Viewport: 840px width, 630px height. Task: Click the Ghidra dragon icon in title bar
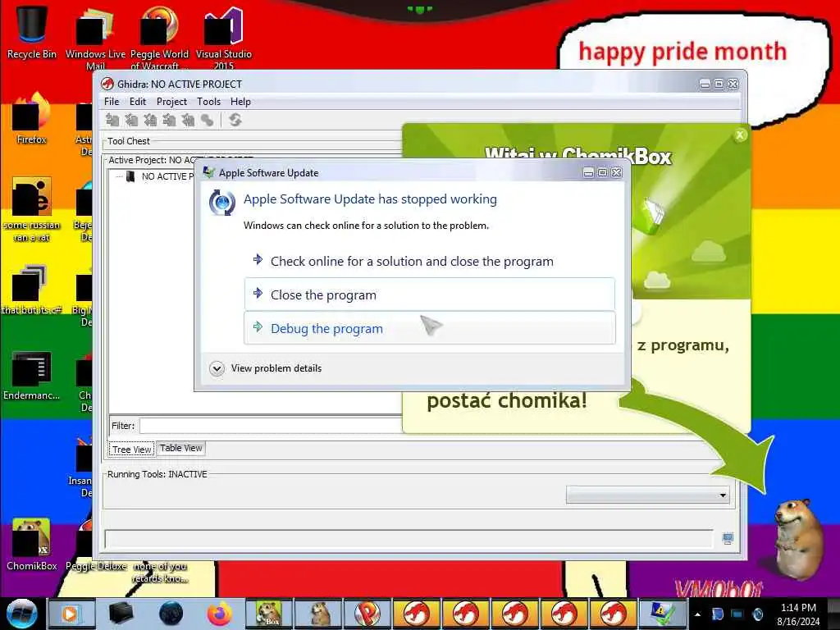107,84
